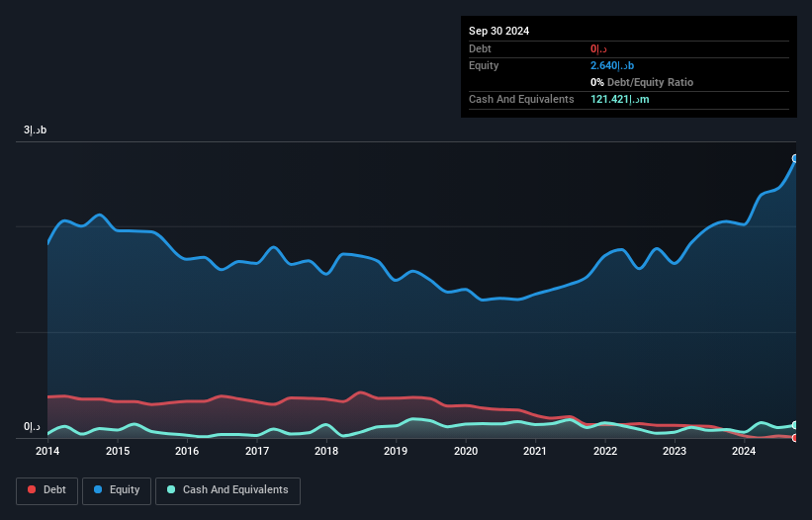Image resolution: width=812 pixels, height=520 pixels.
Task: Hide the Cash And Equivalents series
Action: pos(227,490)
